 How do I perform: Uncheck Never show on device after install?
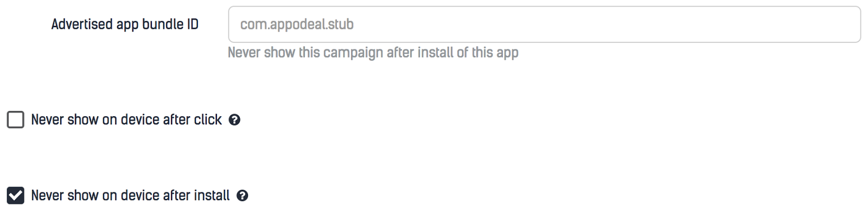coord(15,196)
